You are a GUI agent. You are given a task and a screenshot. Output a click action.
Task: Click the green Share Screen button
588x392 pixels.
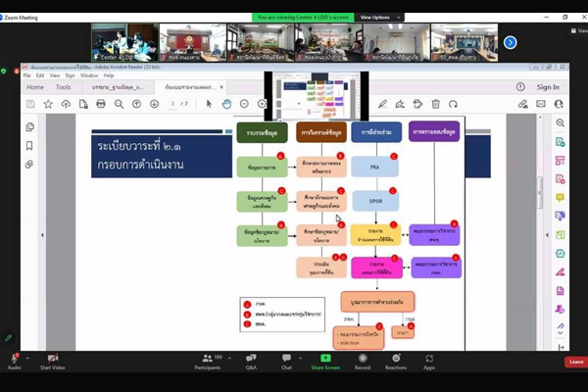325,360
